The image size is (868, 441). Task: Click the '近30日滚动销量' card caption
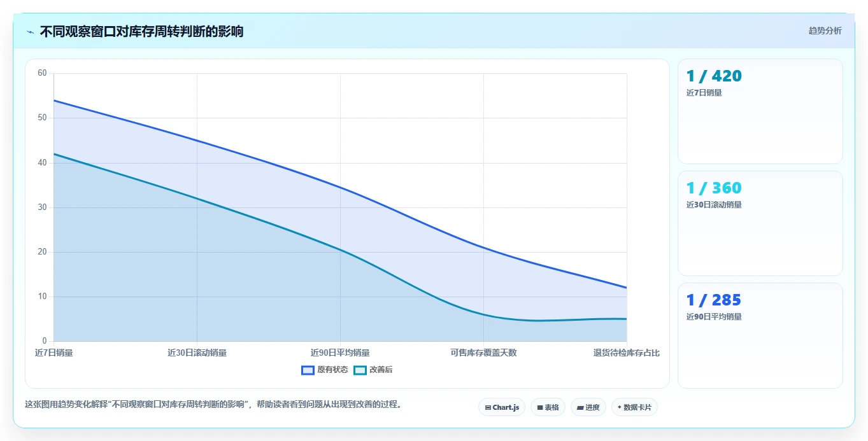click(x=714, y=205)
